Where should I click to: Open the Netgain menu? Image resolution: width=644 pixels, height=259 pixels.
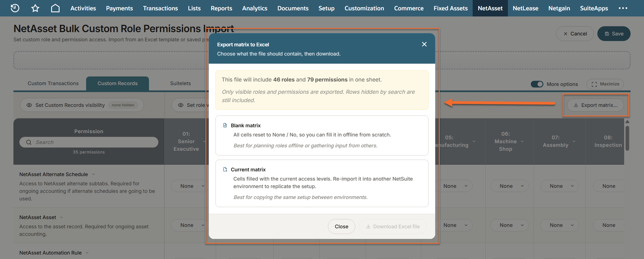click(x=559, y=8)
